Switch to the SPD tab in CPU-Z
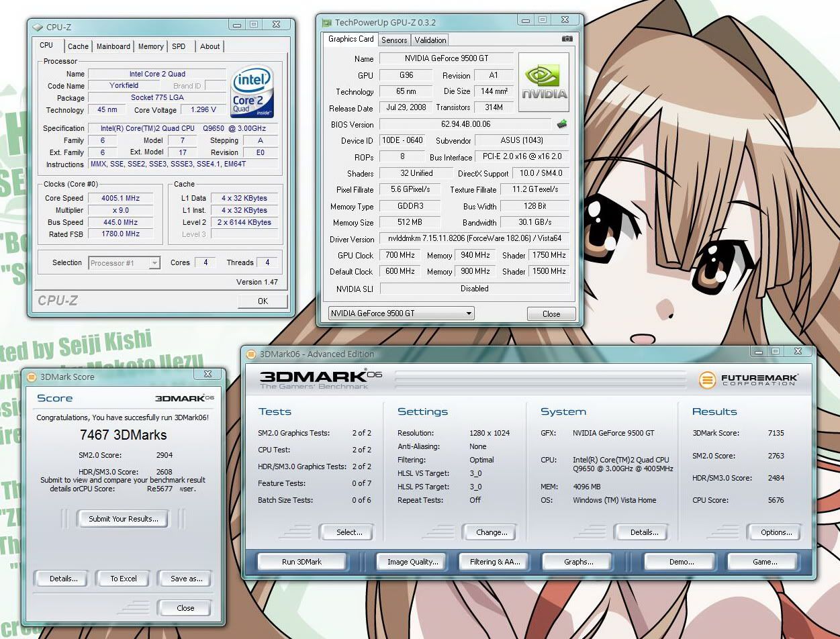Viewport: 840px width, 639px height. point(179,46)
